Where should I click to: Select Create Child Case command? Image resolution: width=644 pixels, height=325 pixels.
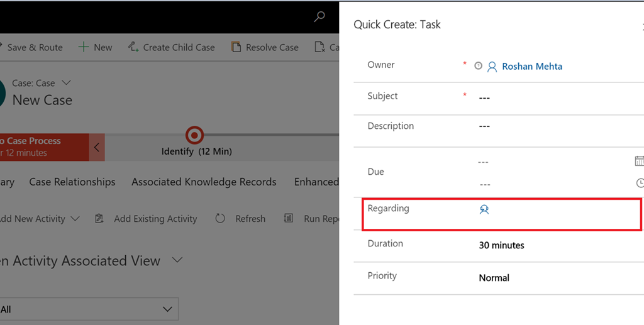(x=179, y=47)
